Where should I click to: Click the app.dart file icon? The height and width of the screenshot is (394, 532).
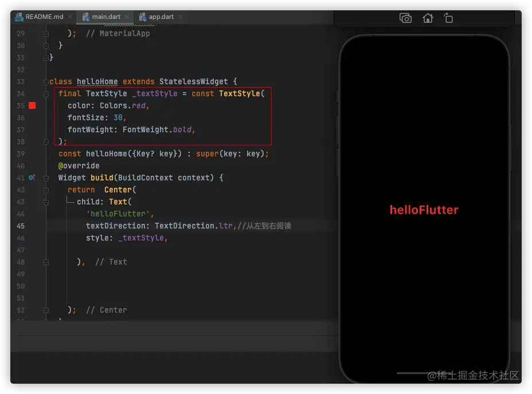tap(143, 17)
